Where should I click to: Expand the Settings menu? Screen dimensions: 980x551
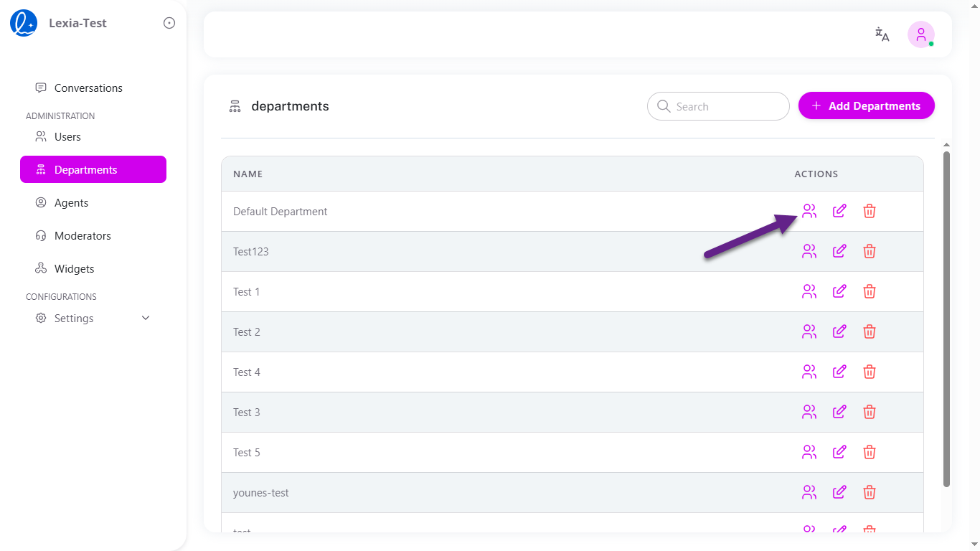(74, 318)
